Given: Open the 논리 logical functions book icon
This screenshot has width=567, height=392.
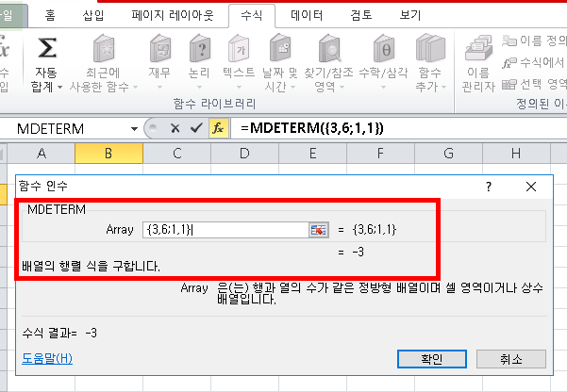Looking at the screenshot, I should tap(199, 48).
